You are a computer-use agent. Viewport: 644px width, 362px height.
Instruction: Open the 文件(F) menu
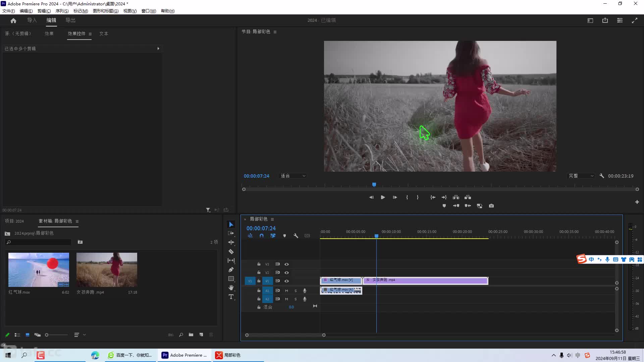tap(8, 11)
